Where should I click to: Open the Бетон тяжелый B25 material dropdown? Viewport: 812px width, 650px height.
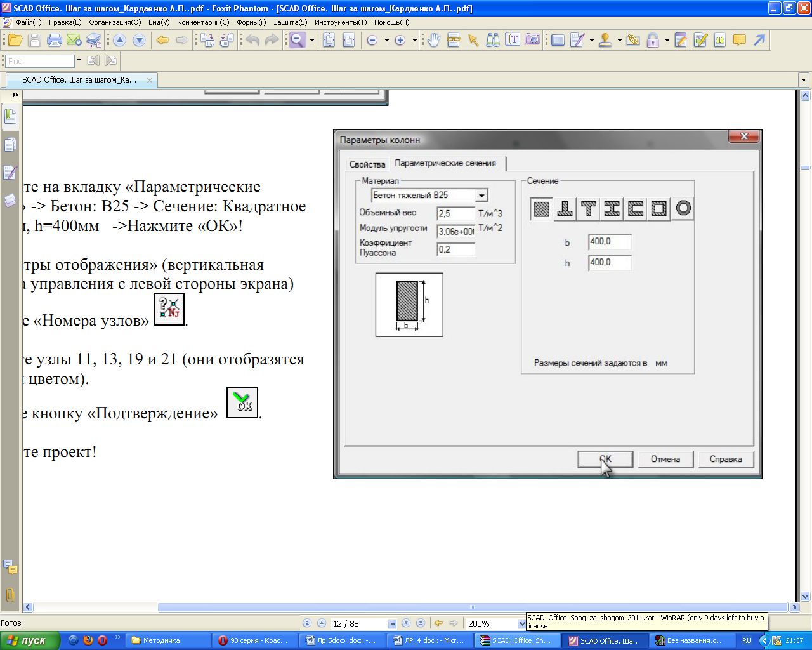coord(481,196)
